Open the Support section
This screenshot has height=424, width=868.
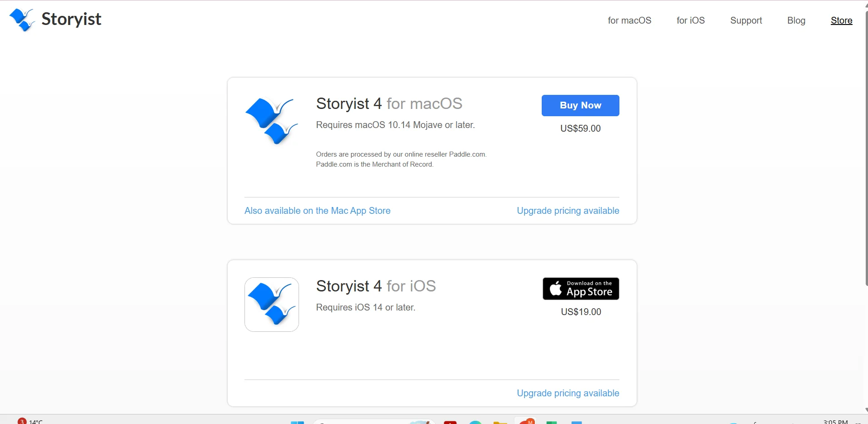tap(745, 20)
